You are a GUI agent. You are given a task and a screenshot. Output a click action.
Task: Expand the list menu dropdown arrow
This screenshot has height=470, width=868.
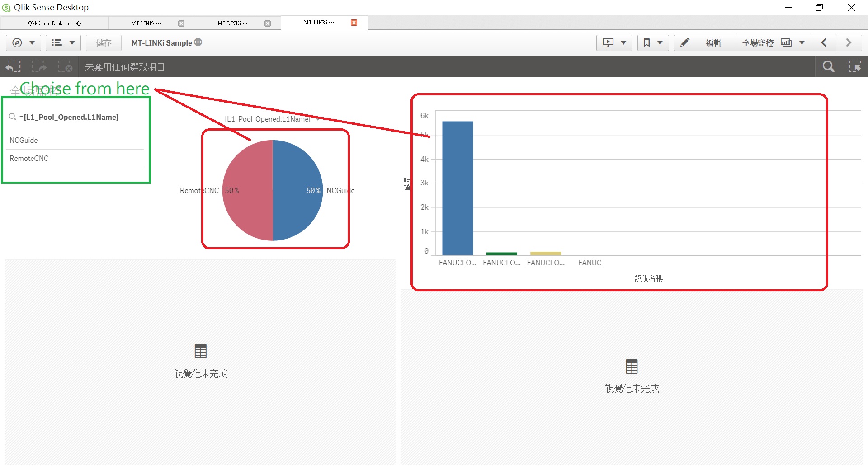(x=72, y=43)
